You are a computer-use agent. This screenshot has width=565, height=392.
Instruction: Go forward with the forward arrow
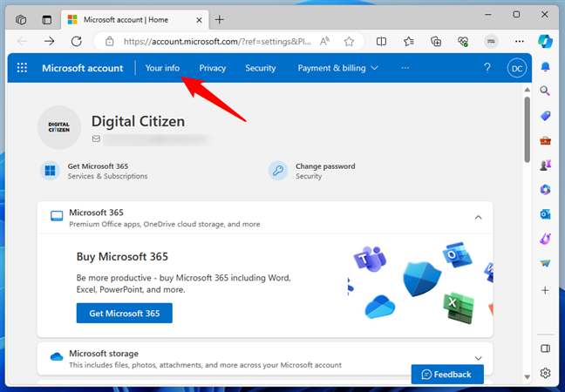coord(50,42)
